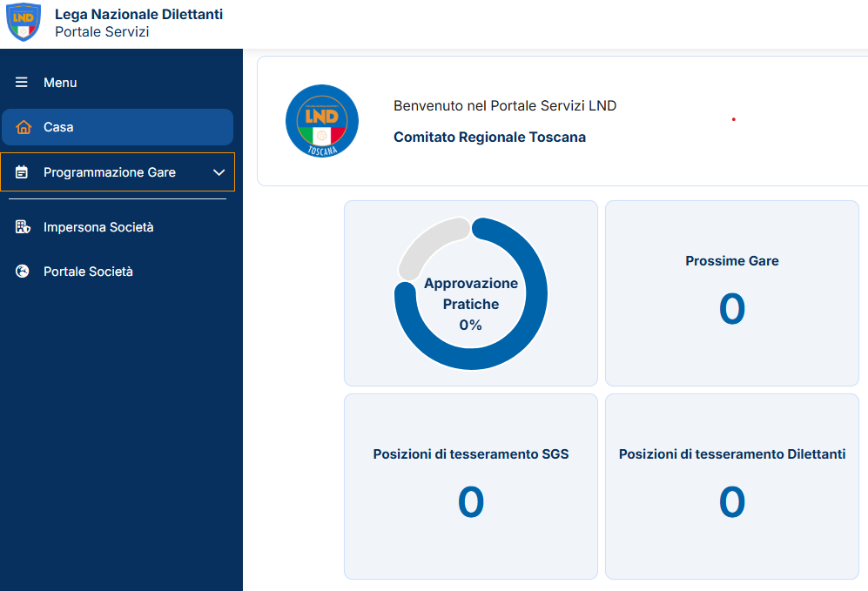The height and width of the screenshot is (591, 868).
Task: Click the Menu label in sidebar
Action: coord(60,83)
